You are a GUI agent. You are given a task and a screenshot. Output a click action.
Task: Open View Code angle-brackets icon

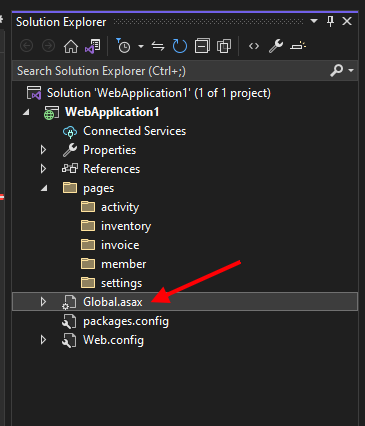(254, 46)
